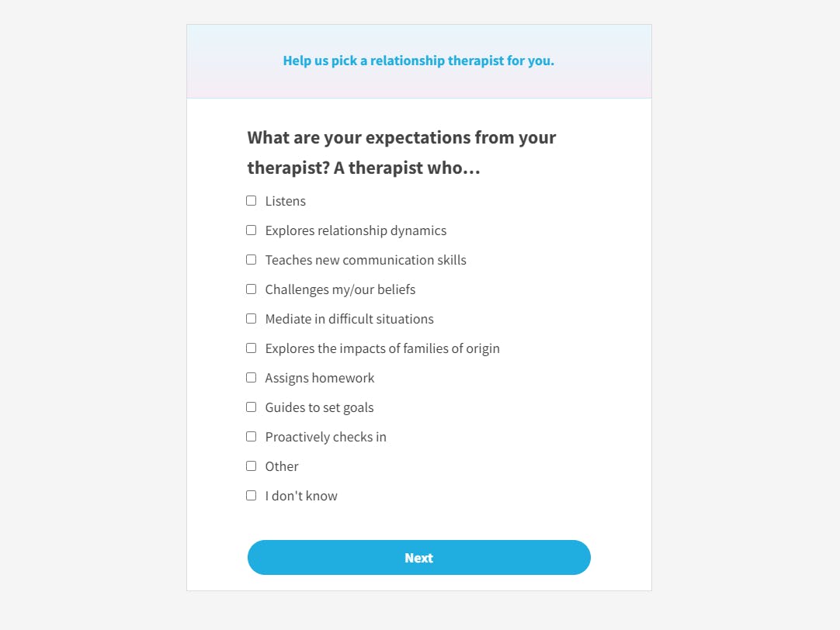Select "Teaches new communication skills"
The image size is (840, 630).
point(251,259)
